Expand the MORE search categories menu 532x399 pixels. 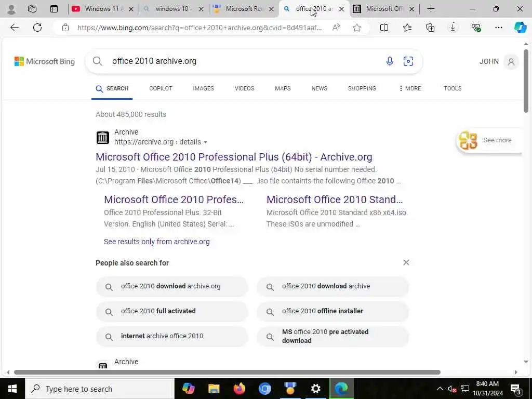[410, 88]
